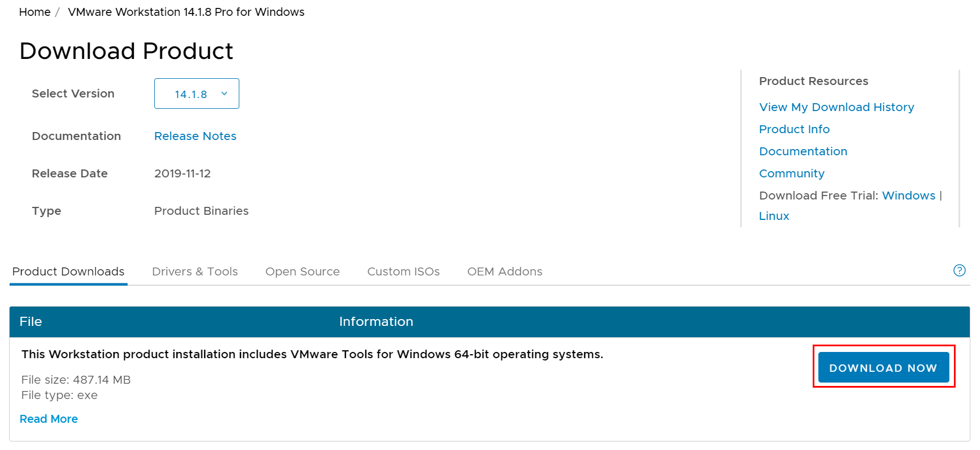Click the Product Resources heading
The width and height of the screenshot is (980, 450).
click(x=813, y=81)
